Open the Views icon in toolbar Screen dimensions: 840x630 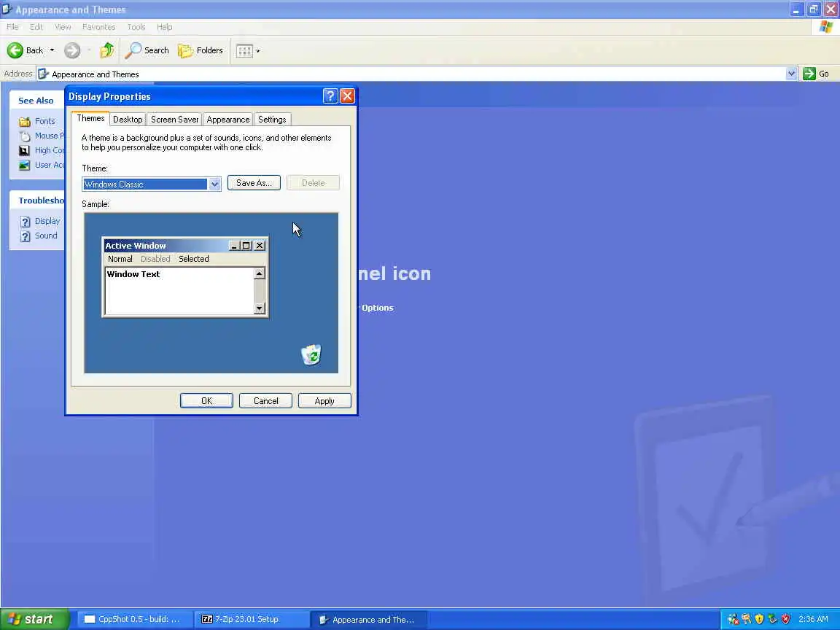244,51
